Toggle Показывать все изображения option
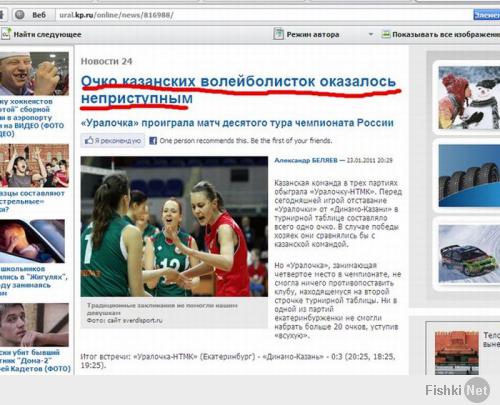This screenshot has width=500, height=405. (446, 34)
